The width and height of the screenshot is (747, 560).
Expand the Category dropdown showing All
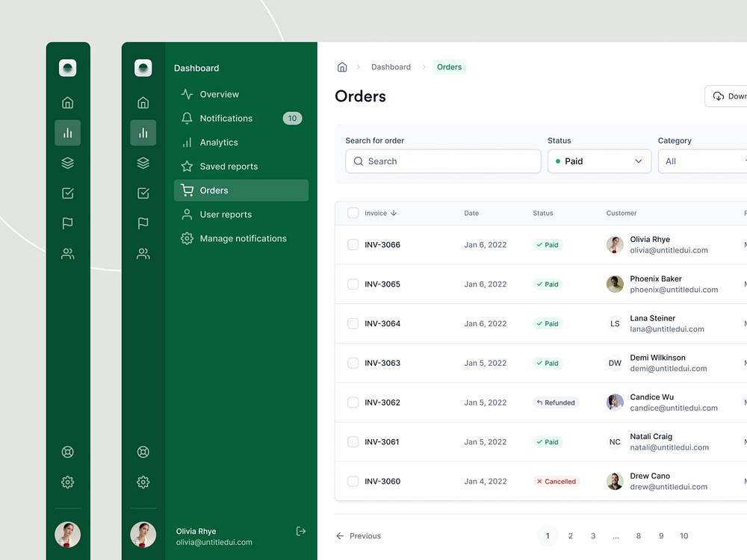coord(702,161)
